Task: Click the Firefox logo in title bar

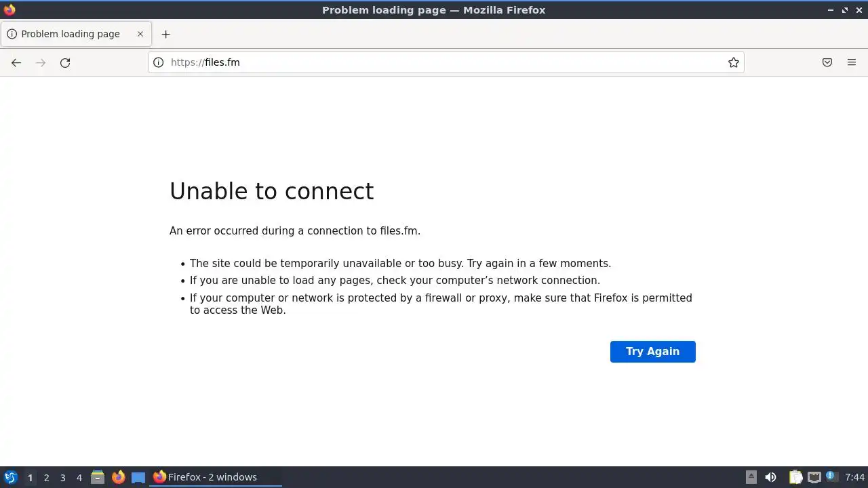Action: 9,9
